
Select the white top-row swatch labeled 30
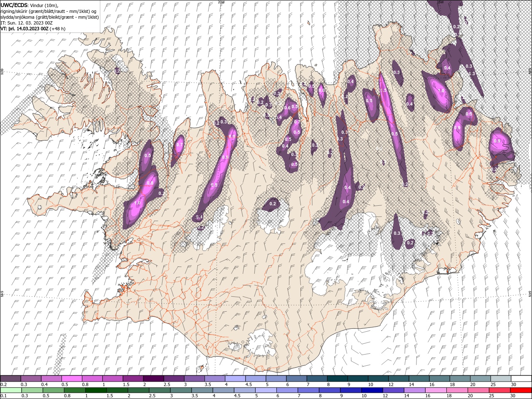(522, 379)
